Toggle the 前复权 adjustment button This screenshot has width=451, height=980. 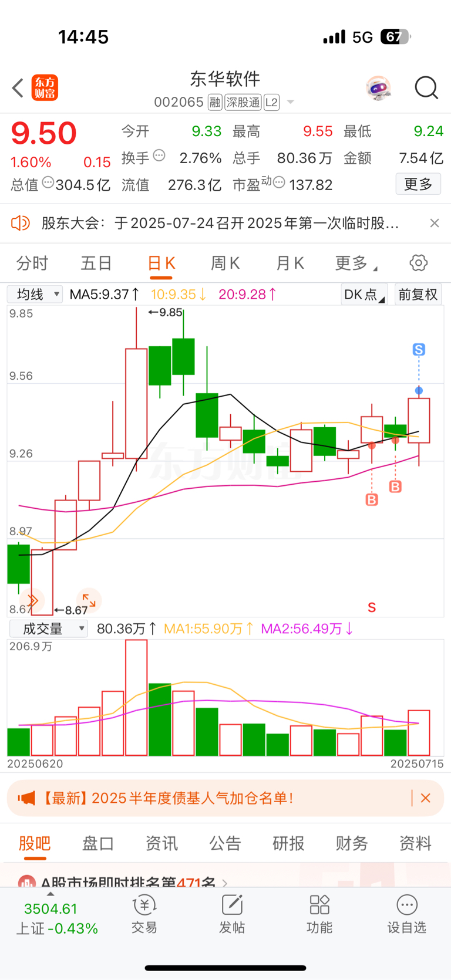click(x=418, y=294)
